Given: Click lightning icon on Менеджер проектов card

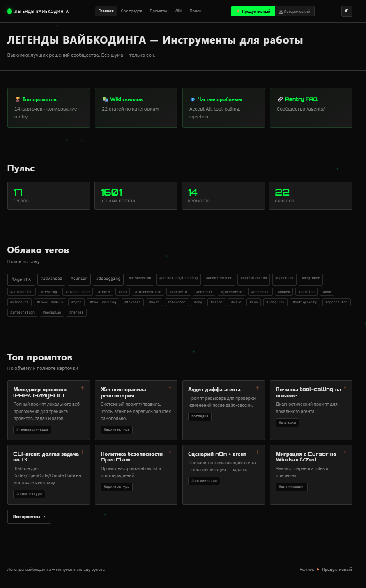Looking at the screenshot, I should [x=82, y=387].
